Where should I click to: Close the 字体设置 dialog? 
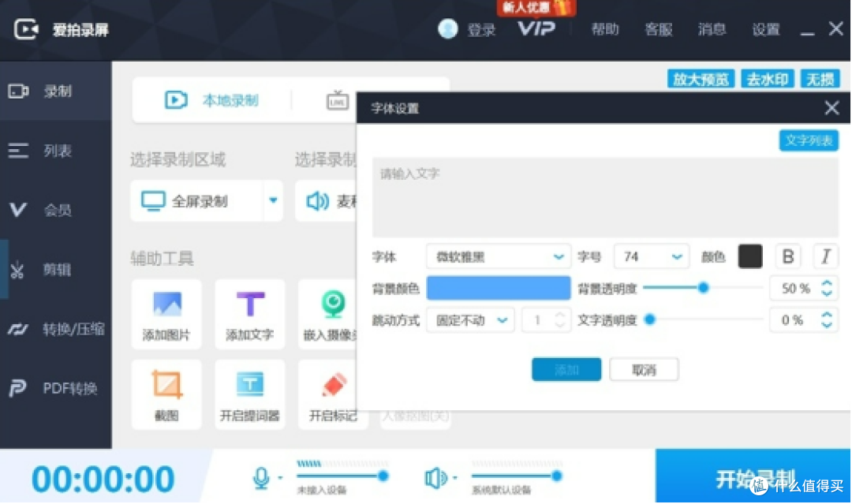pyautogui.click(x=831, y=108)
